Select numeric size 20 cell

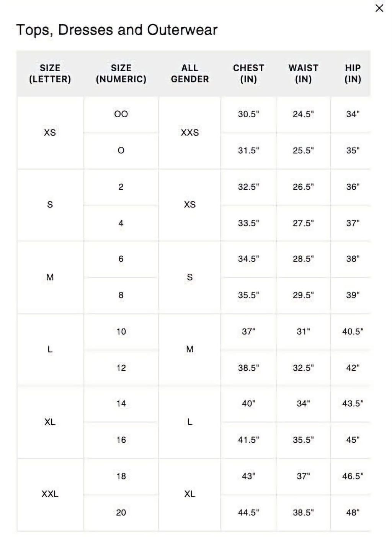pos(121,513)
